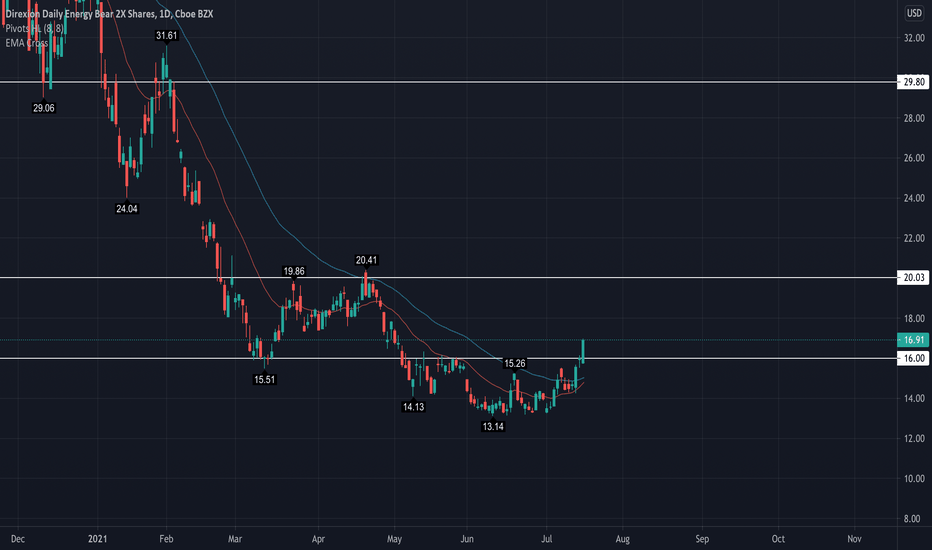The height and width of the screenshot is (550, 932).
Task: Click the 13.14 pivot low label
Action: point(493,426)
